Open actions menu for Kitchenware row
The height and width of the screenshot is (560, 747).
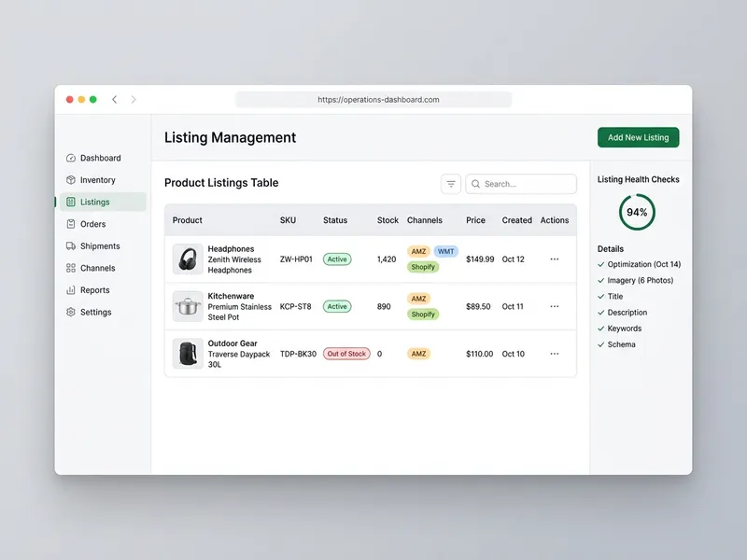[555, 306]
